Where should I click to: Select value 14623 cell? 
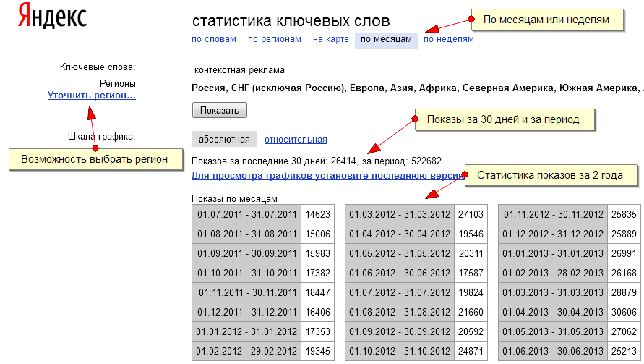318,214
